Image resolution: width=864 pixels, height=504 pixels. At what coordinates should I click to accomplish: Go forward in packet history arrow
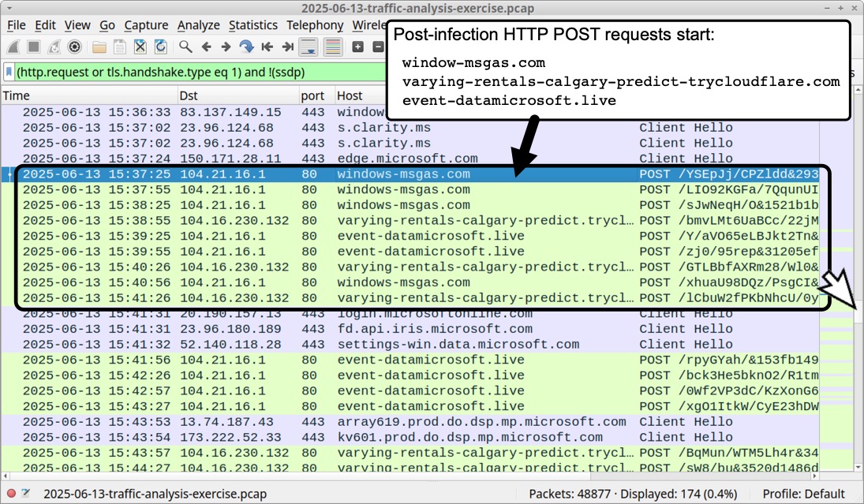226,47
